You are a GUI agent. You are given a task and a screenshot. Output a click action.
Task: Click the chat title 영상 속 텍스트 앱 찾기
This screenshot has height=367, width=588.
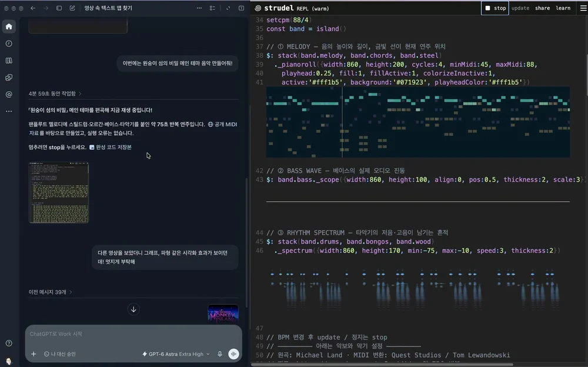pos(108,8)
